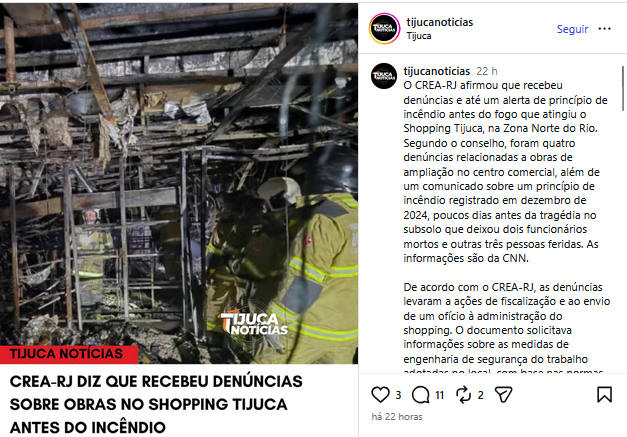Open the tijucanoticias username in the caption

[437, 71]
